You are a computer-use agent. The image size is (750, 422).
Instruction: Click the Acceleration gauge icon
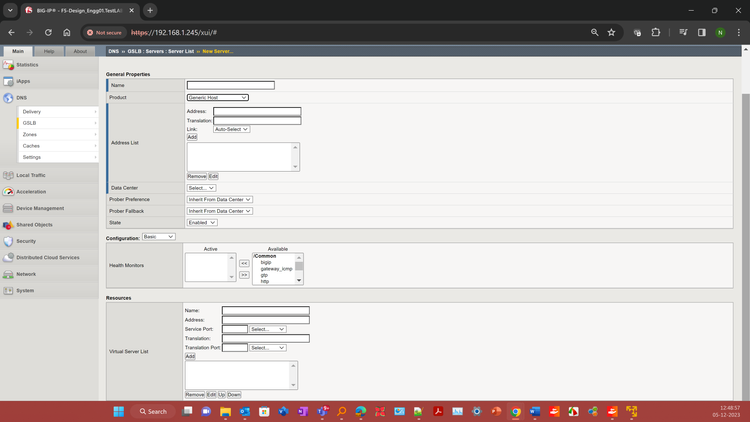coord(8,192)
